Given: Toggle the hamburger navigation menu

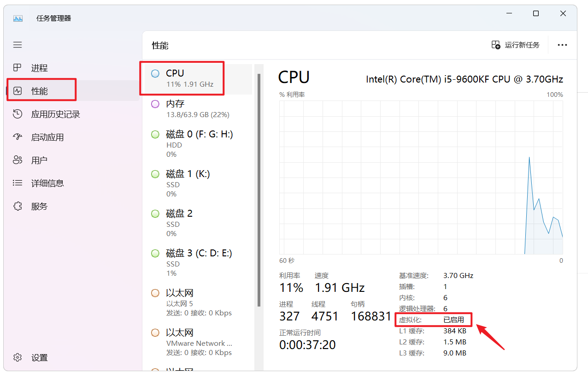Looking at the screenshot, I should point(18,45).
